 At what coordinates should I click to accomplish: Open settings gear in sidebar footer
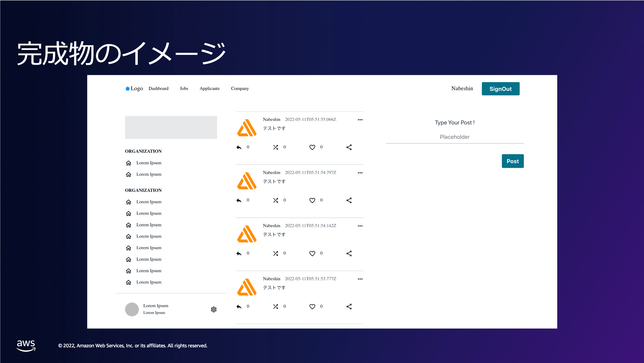pyautogui.click(x=214, y=310)
